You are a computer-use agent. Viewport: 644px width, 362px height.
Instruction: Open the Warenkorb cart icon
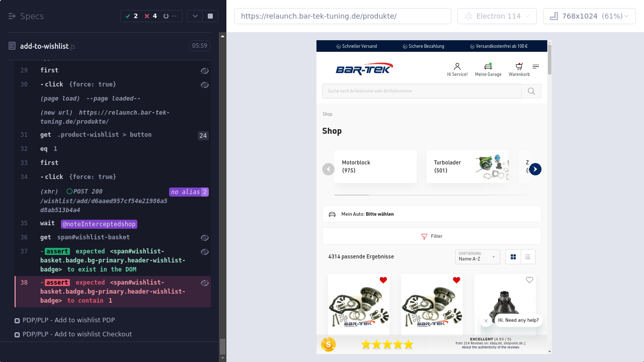(x=519, y=66)
